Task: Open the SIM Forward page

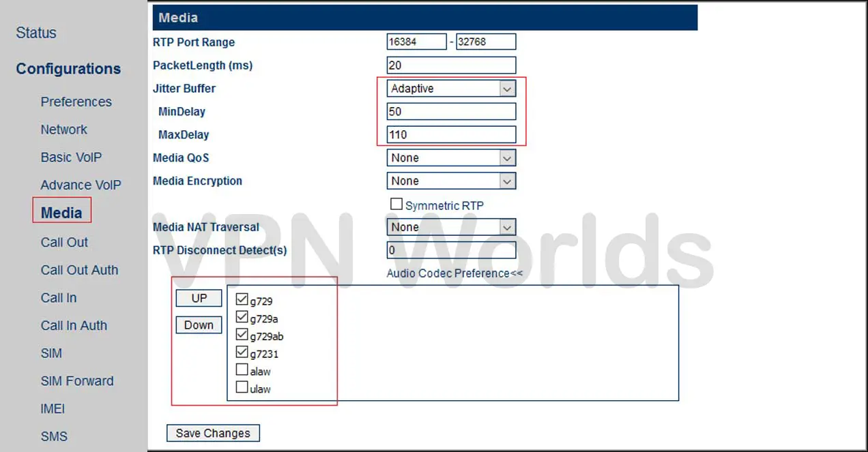Action: pyautogui.click(x=77, y=381)
